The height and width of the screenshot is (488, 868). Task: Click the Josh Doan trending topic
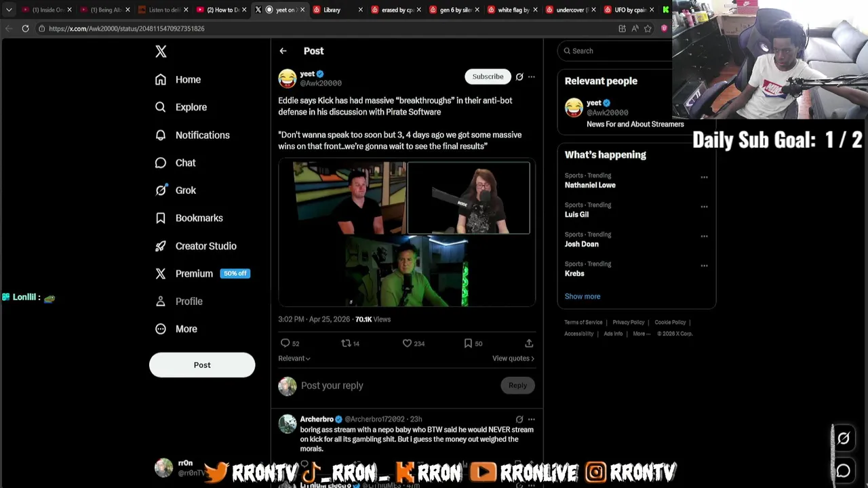tap(582, 244)
